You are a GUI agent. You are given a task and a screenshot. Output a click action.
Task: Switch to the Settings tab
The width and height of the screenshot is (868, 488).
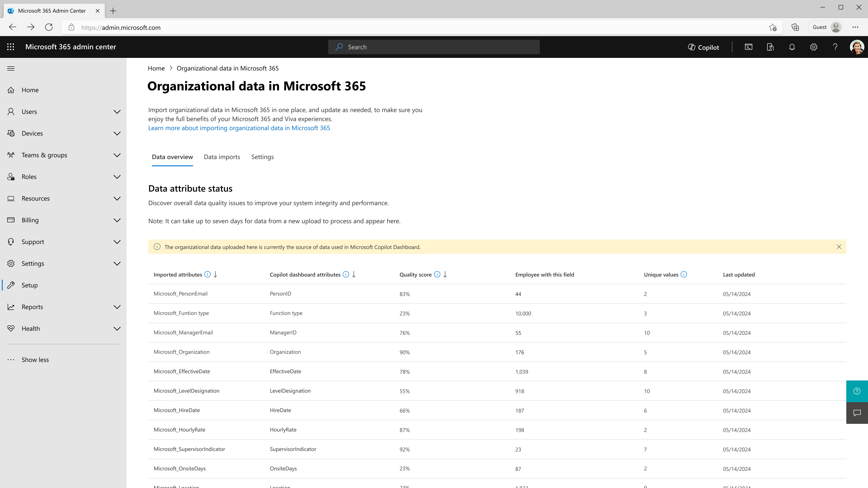pos(262,157)
